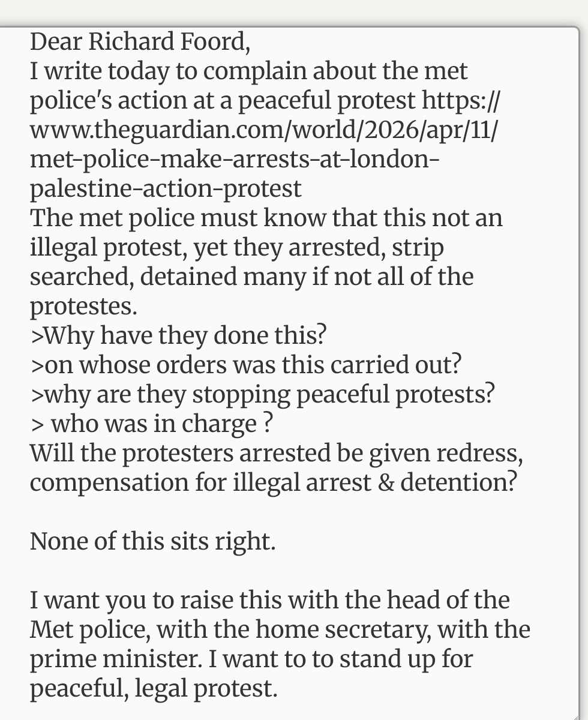
Task: Click the 'met-police-make-arrests-at-london-' URL line
Action: [235, 160]
